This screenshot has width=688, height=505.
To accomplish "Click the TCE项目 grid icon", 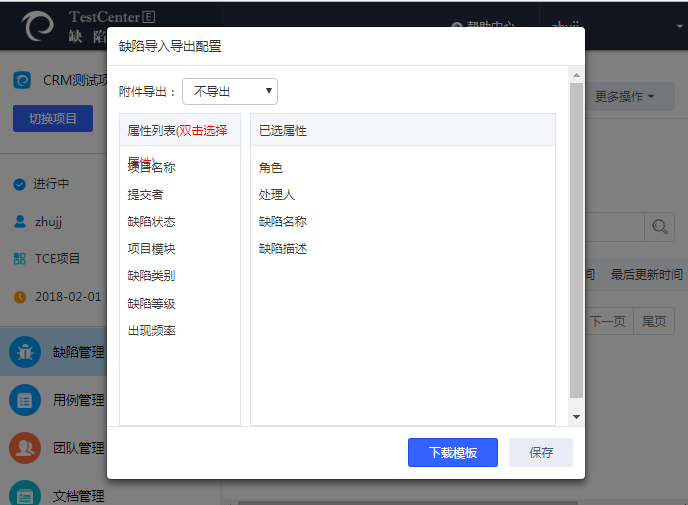I will coord(20,259).
